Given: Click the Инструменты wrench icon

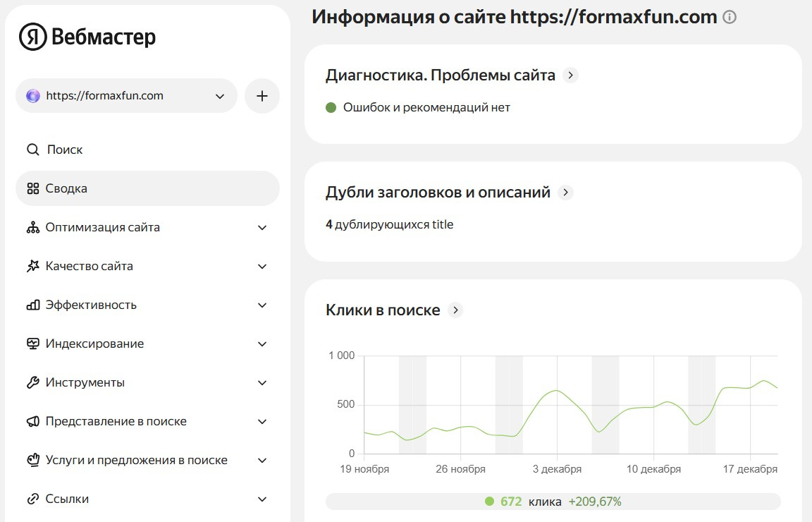Looking at the screenshot, I should pyautogui.click(x=32, y=382).
